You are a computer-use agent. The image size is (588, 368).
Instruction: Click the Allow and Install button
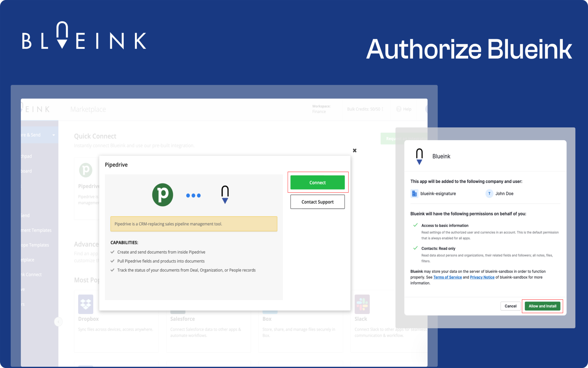542,306
